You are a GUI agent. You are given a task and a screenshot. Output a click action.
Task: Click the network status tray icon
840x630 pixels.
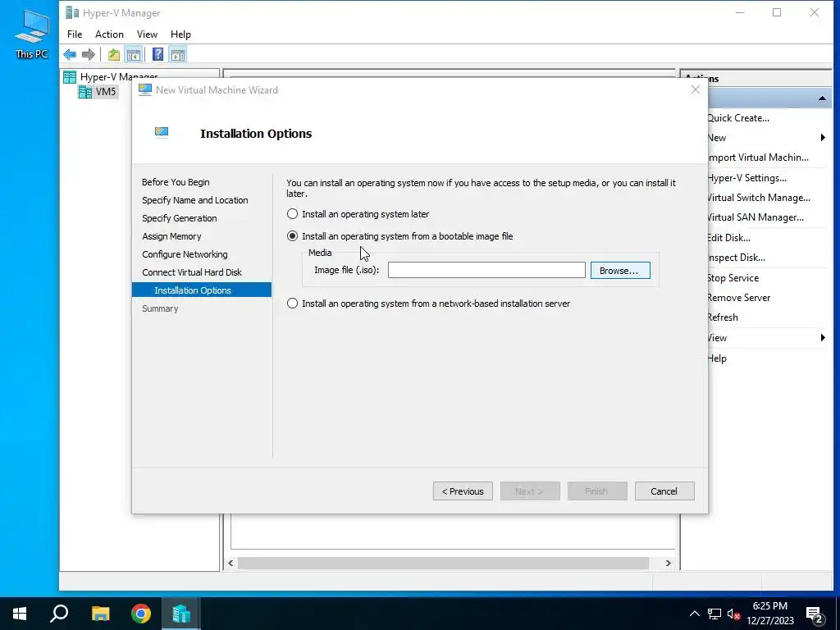[x=714, y=614]
